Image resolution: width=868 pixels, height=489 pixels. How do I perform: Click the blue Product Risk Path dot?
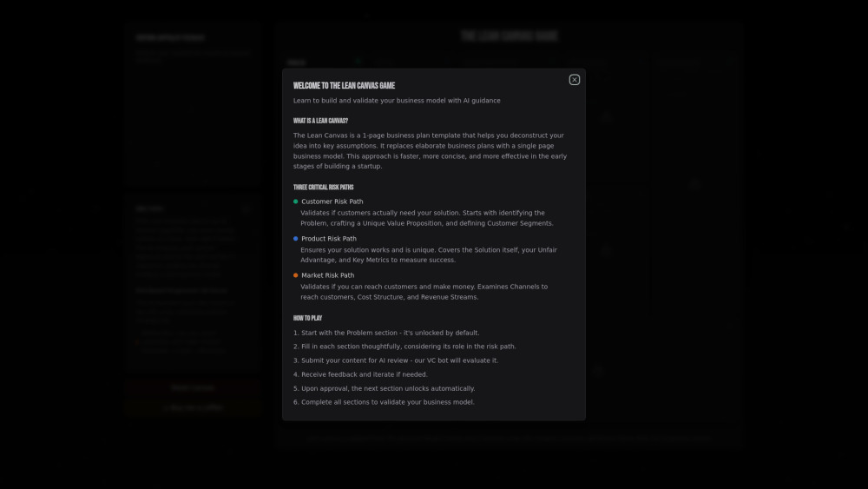coord(295,239)
